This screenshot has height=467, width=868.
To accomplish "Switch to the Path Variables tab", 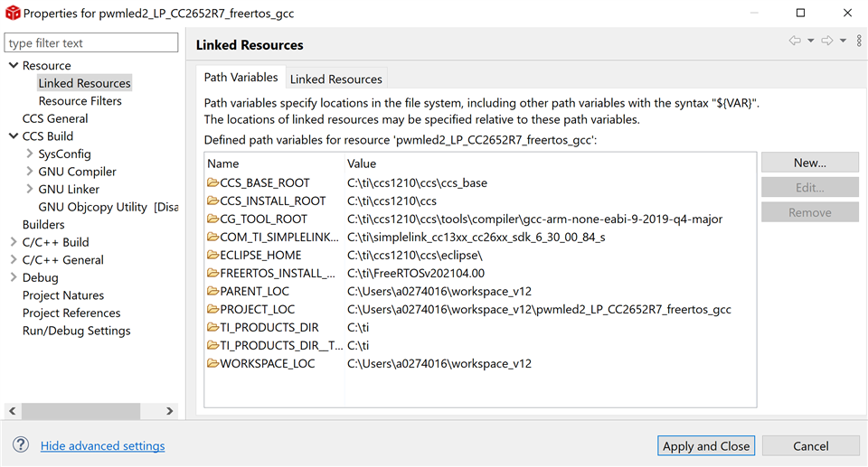I will 241,78.
